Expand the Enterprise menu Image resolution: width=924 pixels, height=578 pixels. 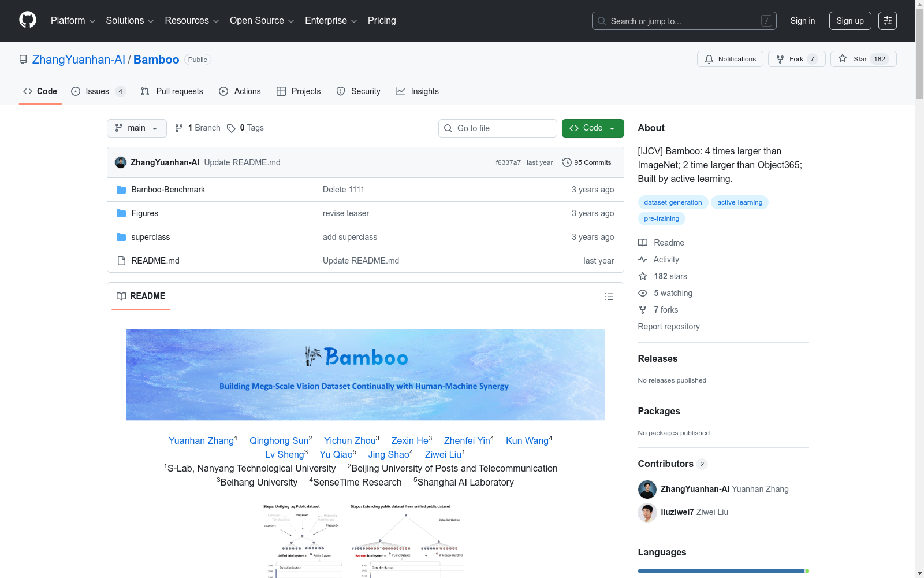pyautogui.click(x=331, y=21)
